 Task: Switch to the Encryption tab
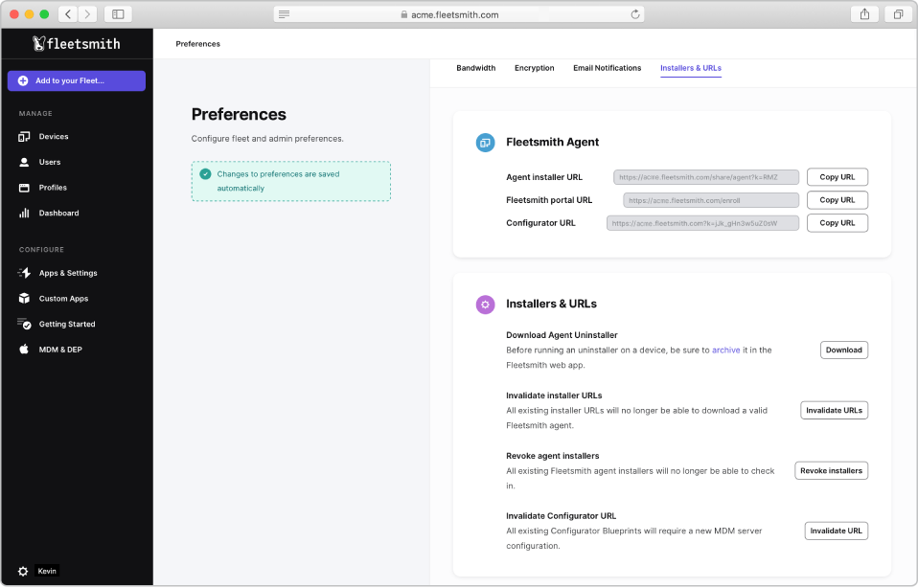[535, 68]
